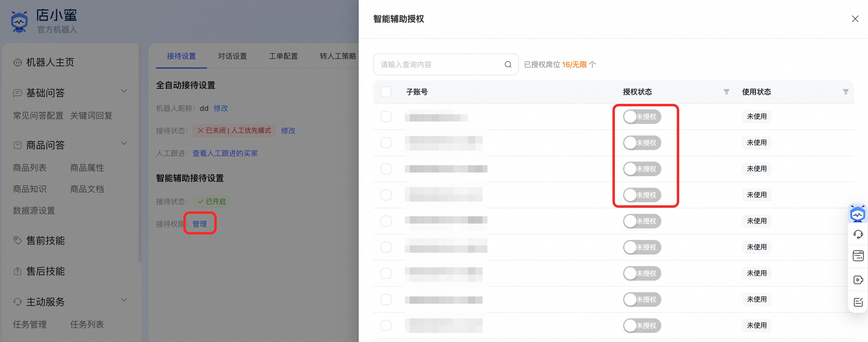Collapse the 主动服务 section chevron
Viewport: 868px width, 342px height.
click(124, 300)
